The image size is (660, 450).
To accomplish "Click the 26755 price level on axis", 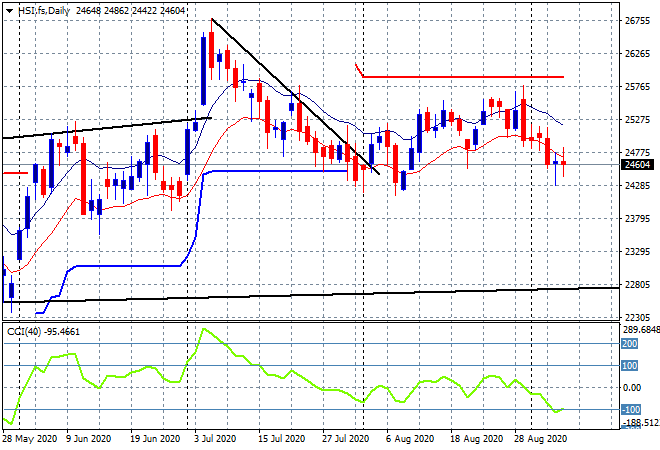I will click(636, 20).
